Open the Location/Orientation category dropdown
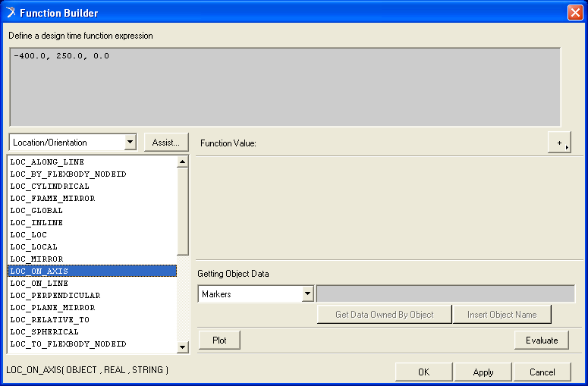Viewport: 588px width, 386px height. [130, 143]
